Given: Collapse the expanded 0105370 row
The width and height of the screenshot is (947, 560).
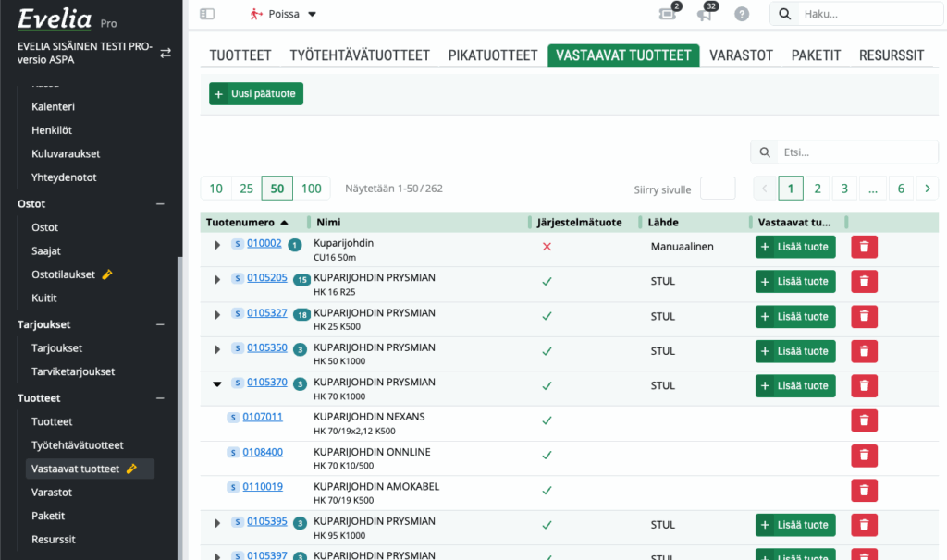Looking at the screenshot, I should tap(217, 383).
